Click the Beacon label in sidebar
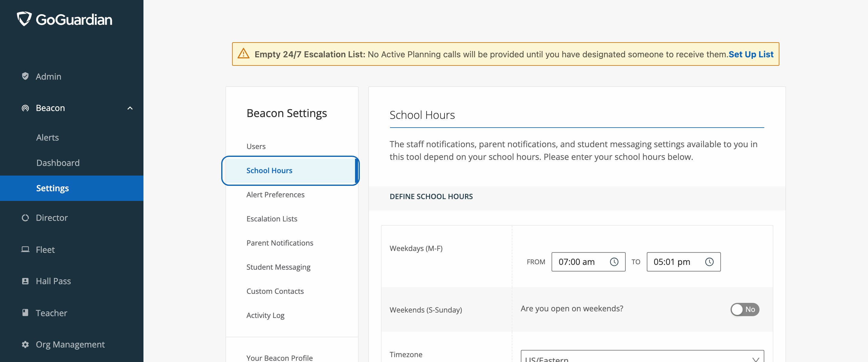Viewport: 868px width, 362px height. click(x=50, y=108)
